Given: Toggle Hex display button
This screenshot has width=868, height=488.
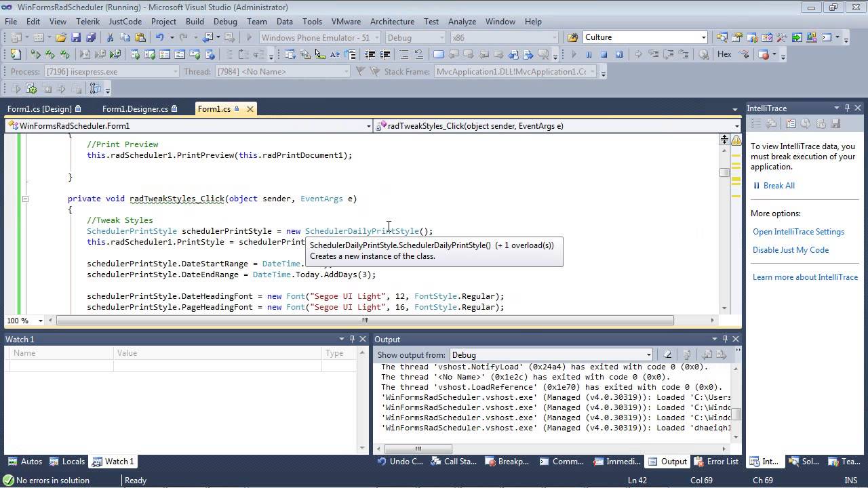Looking at the screenshot, I should [724, 54].
